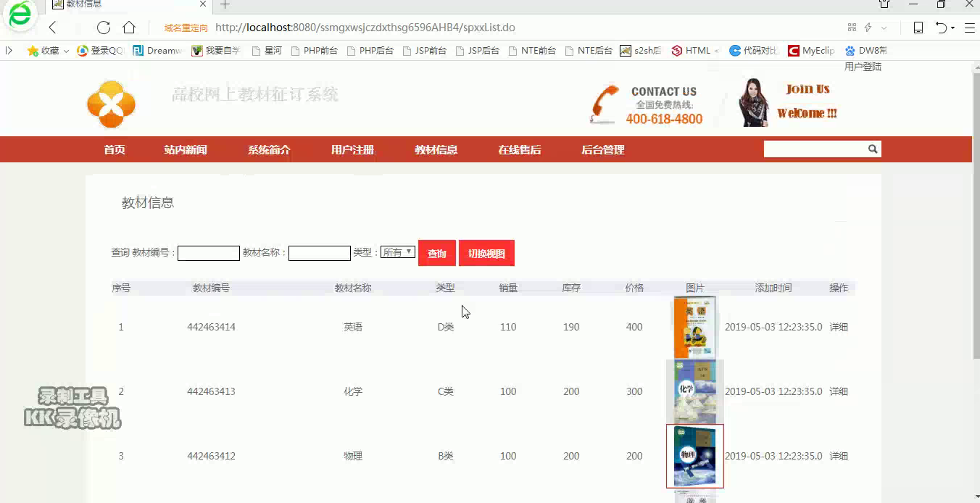Screen dimensions: 980x503
Task: Focus the 教材编号 input field
Action: pos(209,253)
